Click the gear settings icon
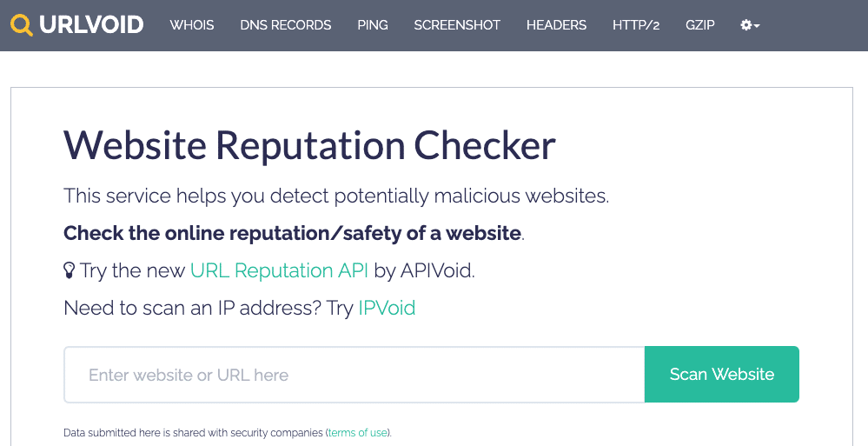Viewport: 868px width, 446px height. point(746,25)
